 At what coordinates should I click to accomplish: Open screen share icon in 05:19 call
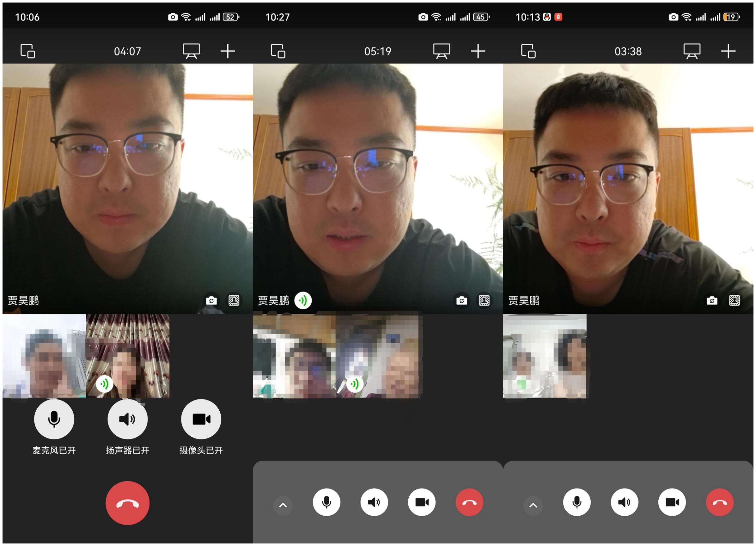[441, 51]
